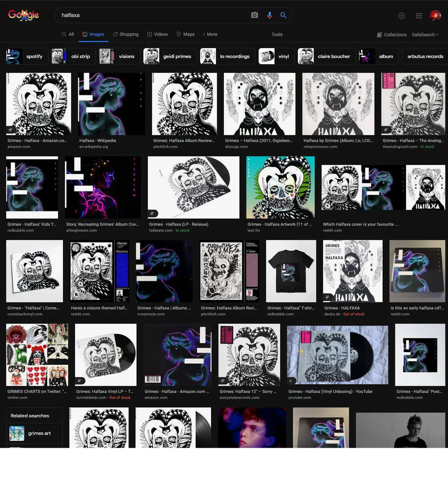Open the last.fm Halfaxa Artwork image
This screenshot has width=448, height=485.
280,187
